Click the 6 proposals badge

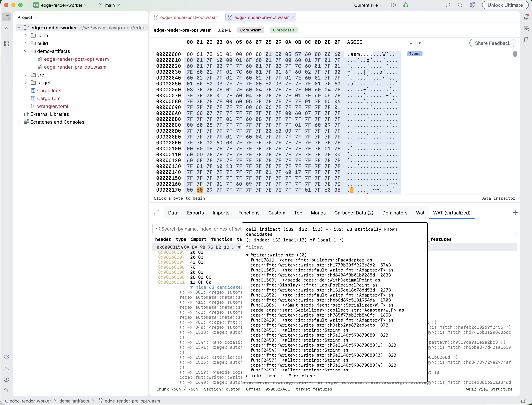click(284, 30)
